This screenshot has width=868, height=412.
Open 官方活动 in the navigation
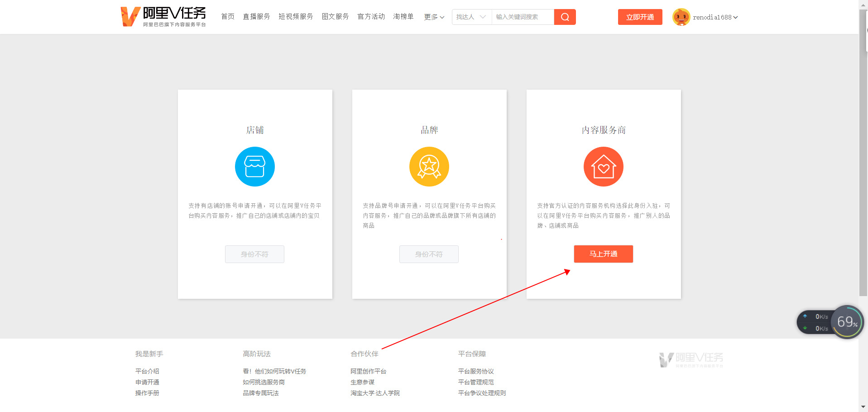(x=371, y=17)
